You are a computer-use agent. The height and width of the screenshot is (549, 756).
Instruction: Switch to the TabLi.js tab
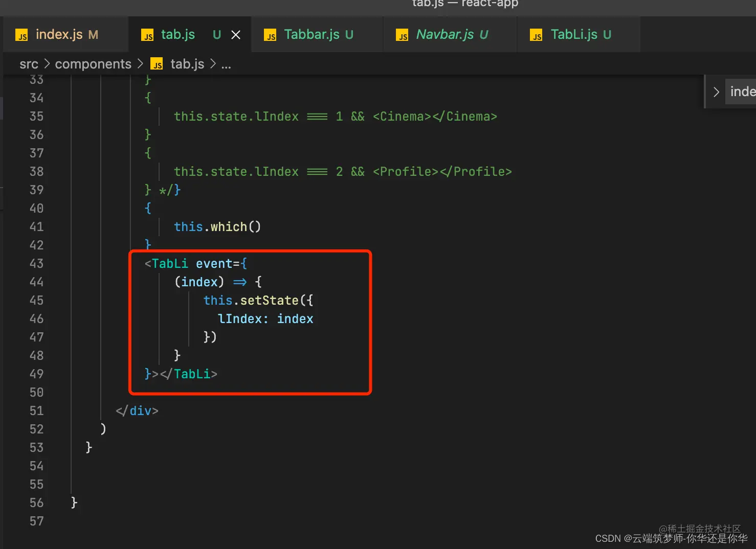[x=579, y=35]
